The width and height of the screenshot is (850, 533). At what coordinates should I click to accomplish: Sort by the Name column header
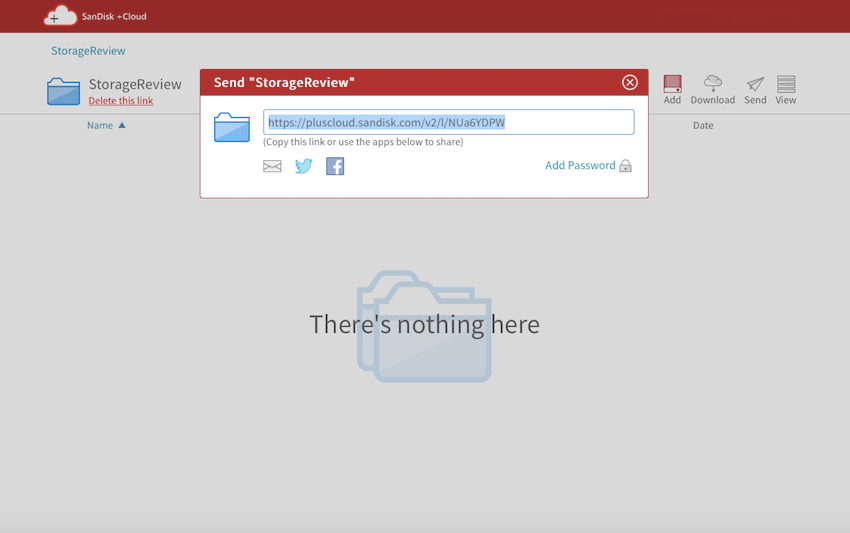point(100,125)
